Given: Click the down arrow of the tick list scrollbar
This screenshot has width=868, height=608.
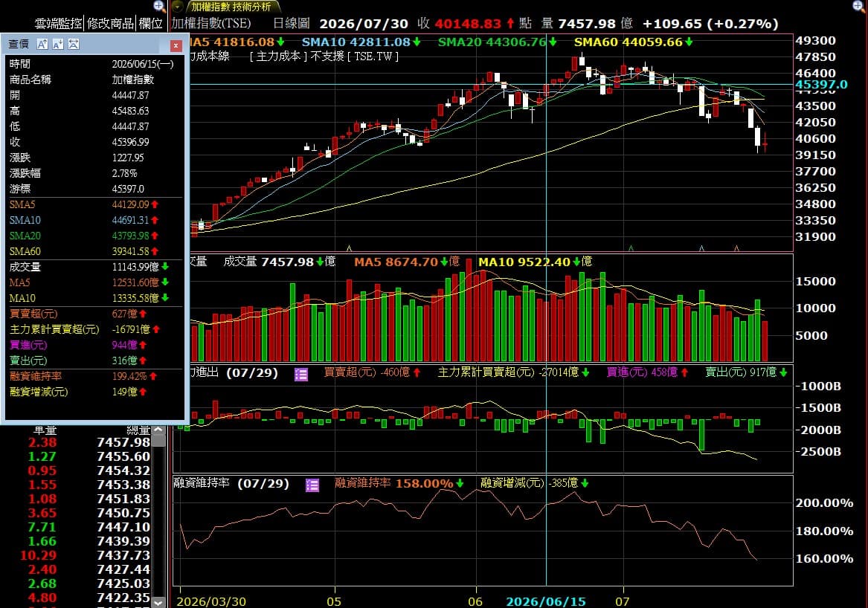Looking at the screenshot, I should [x=158, y=602].
